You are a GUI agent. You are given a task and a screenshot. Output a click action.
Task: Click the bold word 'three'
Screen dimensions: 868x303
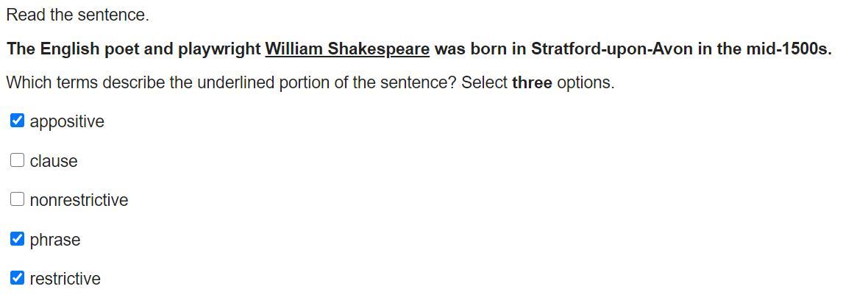[x=532, y=82]
